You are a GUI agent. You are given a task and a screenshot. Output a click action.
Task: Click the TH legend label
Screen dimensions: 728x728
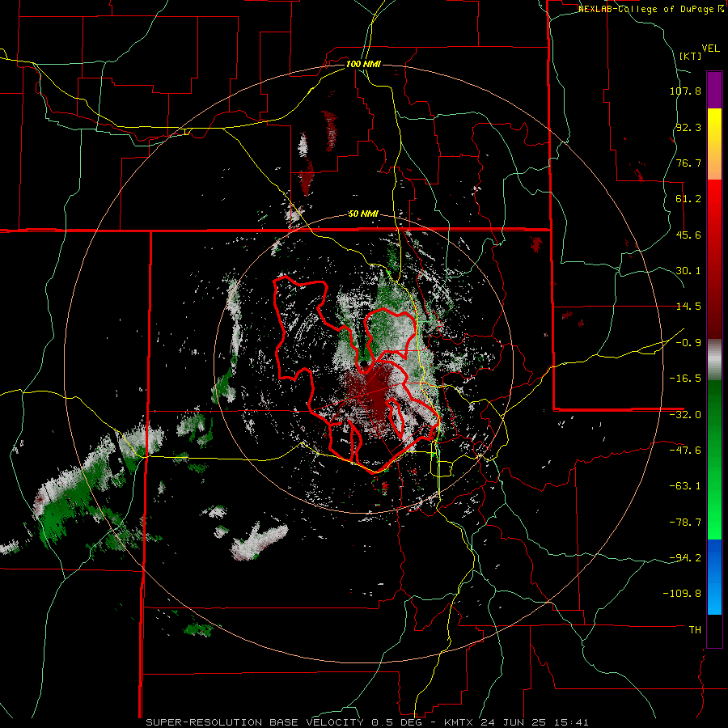696,630
